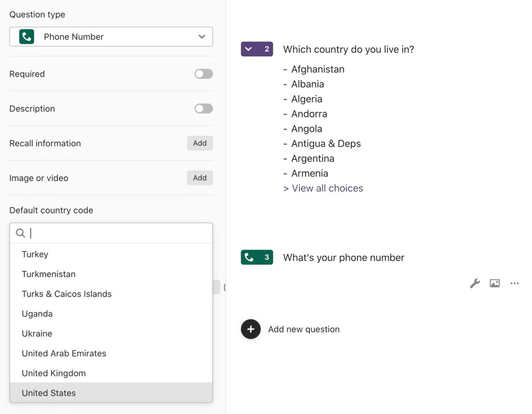Click the phone icon in Question type
Image resolution: width=532 pixels, height=414 pixels.
(x=27, y=37)
